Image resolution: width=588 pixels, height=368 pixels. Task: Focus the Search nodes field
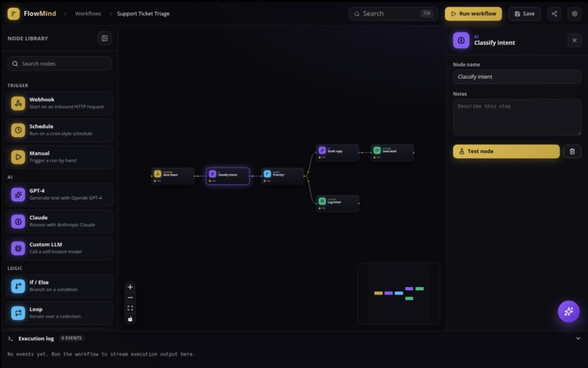click(59, 63)
